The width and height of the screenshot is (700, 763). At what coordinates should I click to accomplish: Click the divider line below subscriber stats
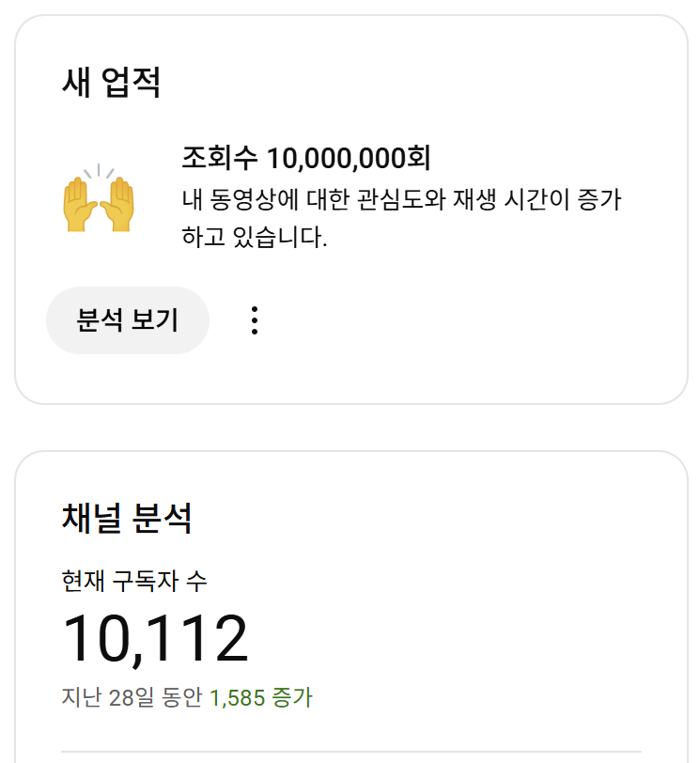pos(351,753)
